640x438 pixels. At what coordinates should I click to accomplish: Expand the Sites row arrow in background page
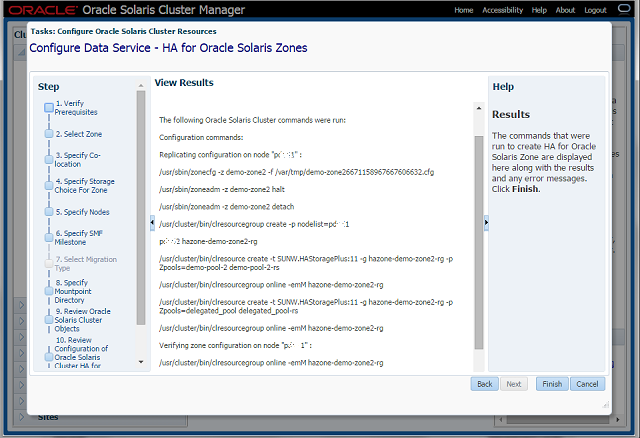pos(22,417)
